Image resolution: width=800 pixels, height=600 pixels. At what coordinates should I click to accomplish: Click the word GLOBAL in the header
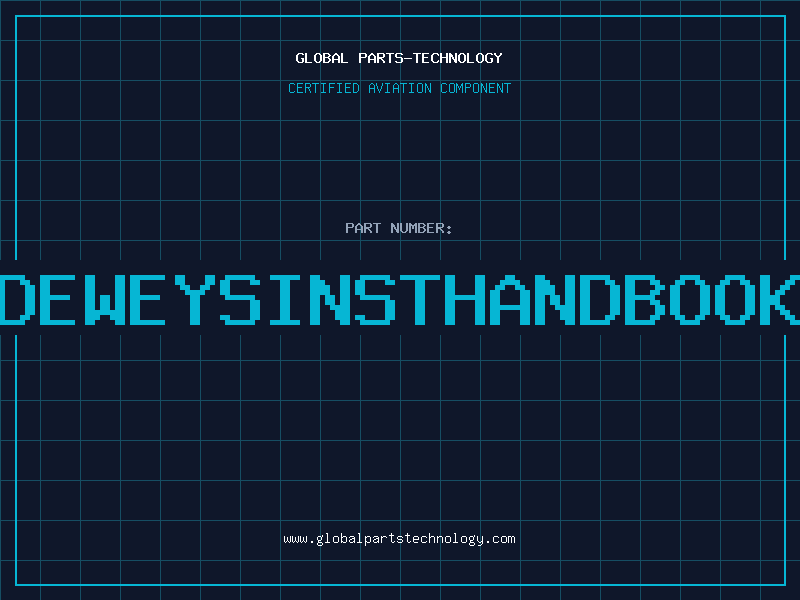322,58
